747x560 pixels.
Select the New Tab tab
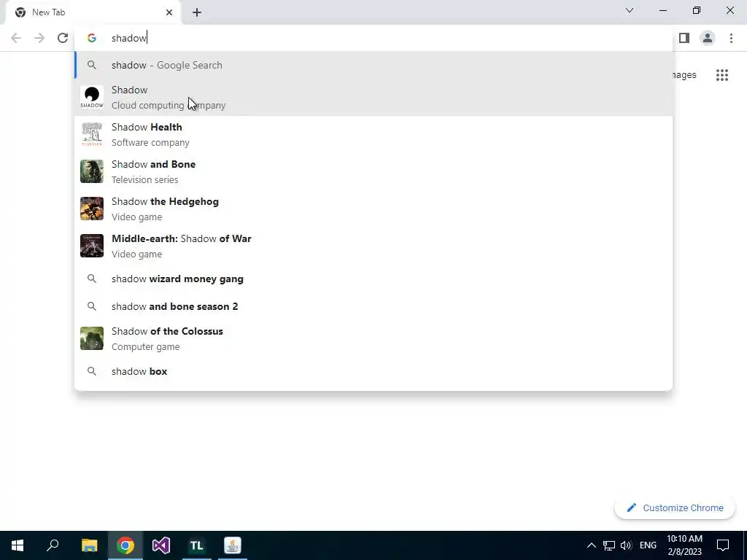point(94,12)
